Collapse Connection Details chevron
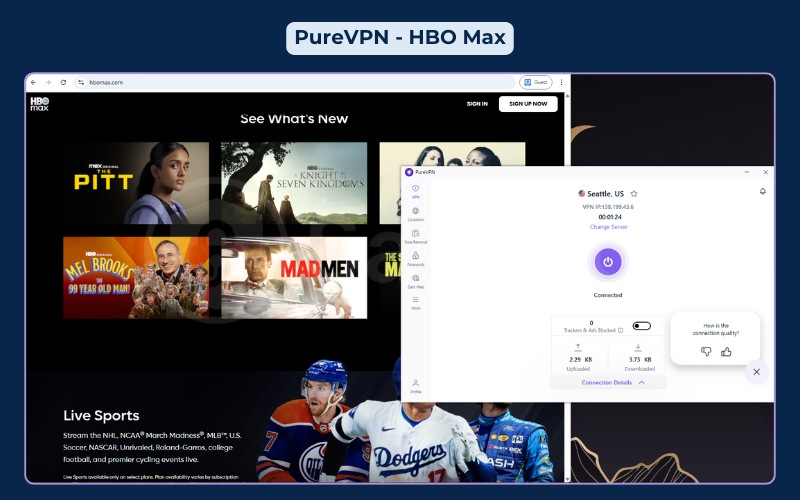The image size is (800, 500). click(641, 382)
